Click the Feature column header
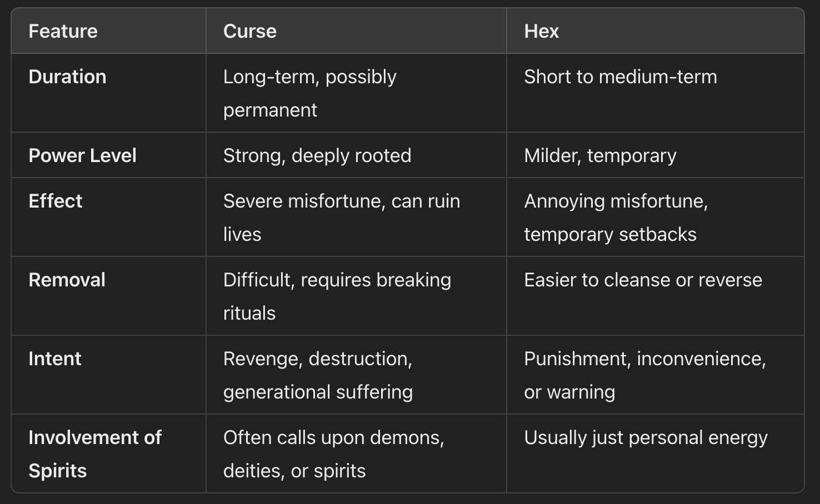This screenshot has height=504, width=820. 63,31
